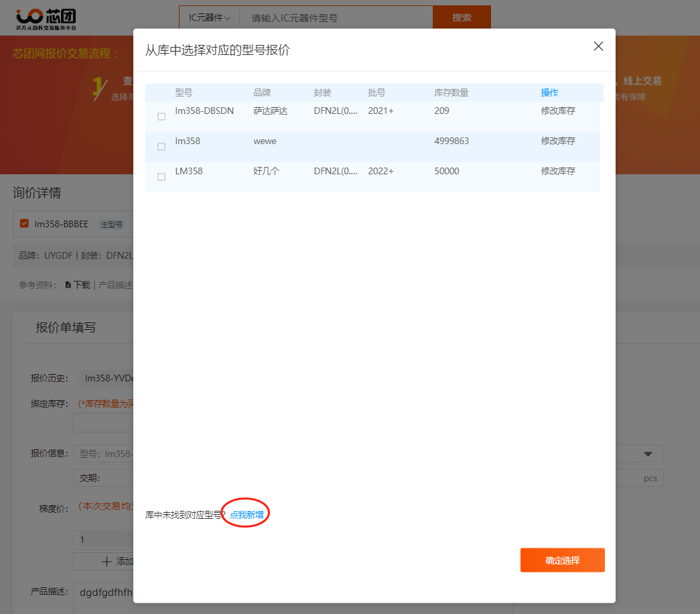The width and height of the screenshot is (700, 614).
Task: Uncheck the lm358-BBBEE main model checkbox
Action: pyautogui.click(x=25, y=223)
